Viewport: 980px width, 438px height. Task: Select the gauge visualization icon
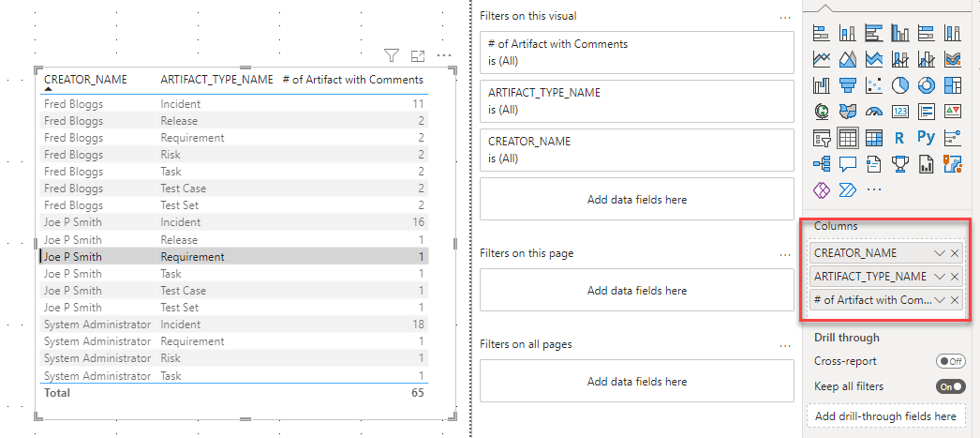point(874,112)
